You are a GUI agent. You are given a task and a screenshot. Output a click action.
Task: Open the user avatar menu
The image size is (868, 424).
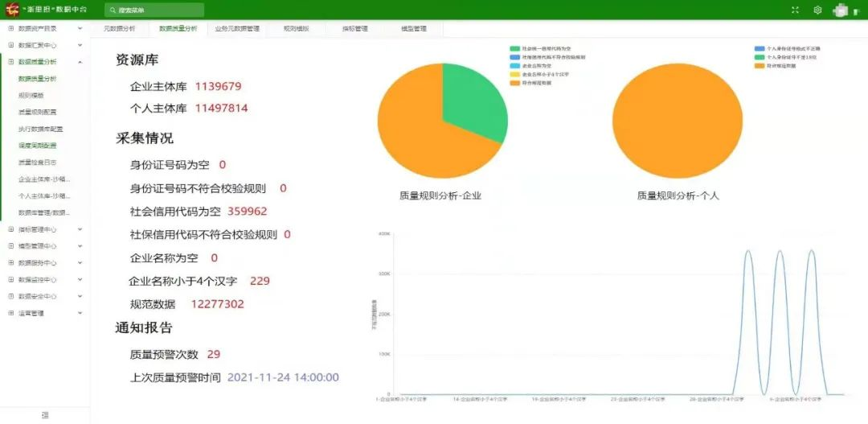click(841, 10)
